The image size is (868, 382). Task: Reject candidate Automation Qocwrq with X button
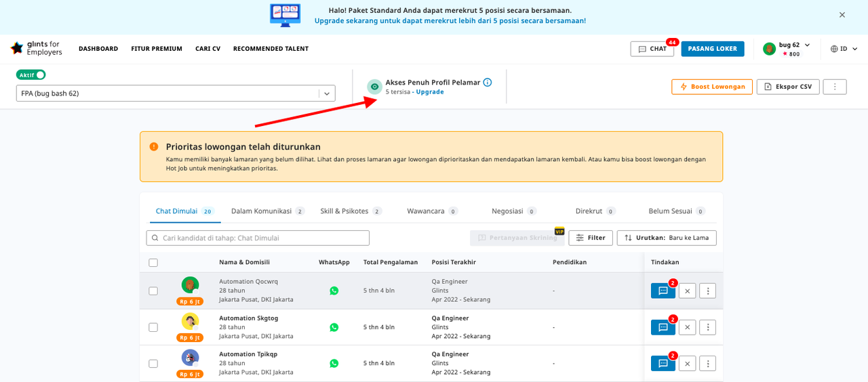tap(687, 291)
